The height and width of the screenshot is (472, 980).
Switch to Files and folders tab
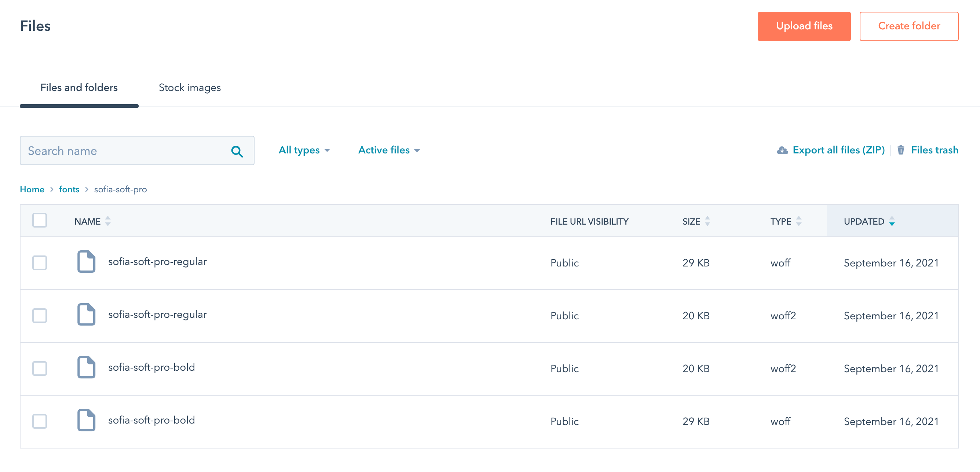[x=79, y=88]
